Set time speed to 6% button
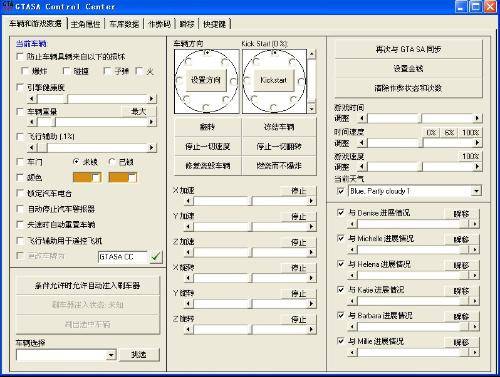The image size is (500, 377). [449, 133]
